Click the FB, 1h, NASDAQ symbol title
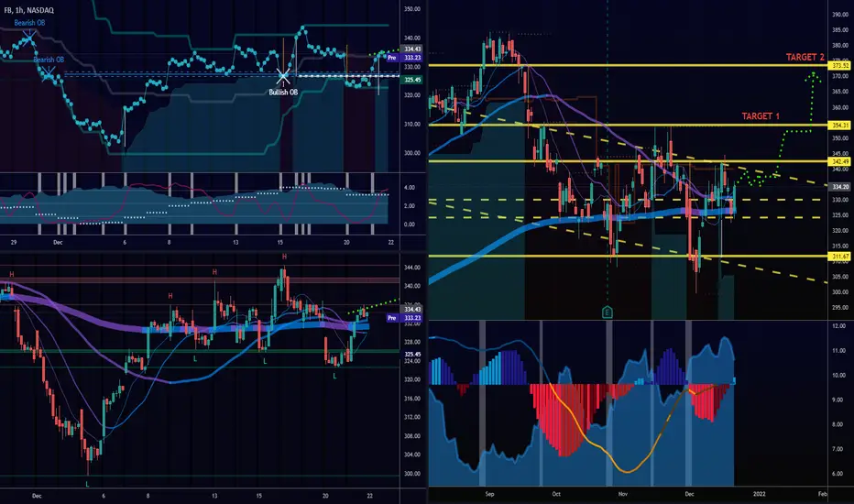This screenshot has width=854, height=504. (x=29, y=10)
